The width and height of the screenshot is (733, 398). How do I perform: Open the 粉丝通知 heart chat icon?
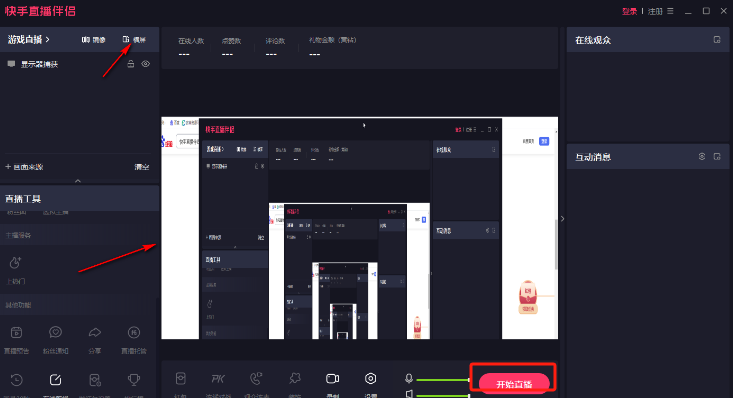pos(56,333)
